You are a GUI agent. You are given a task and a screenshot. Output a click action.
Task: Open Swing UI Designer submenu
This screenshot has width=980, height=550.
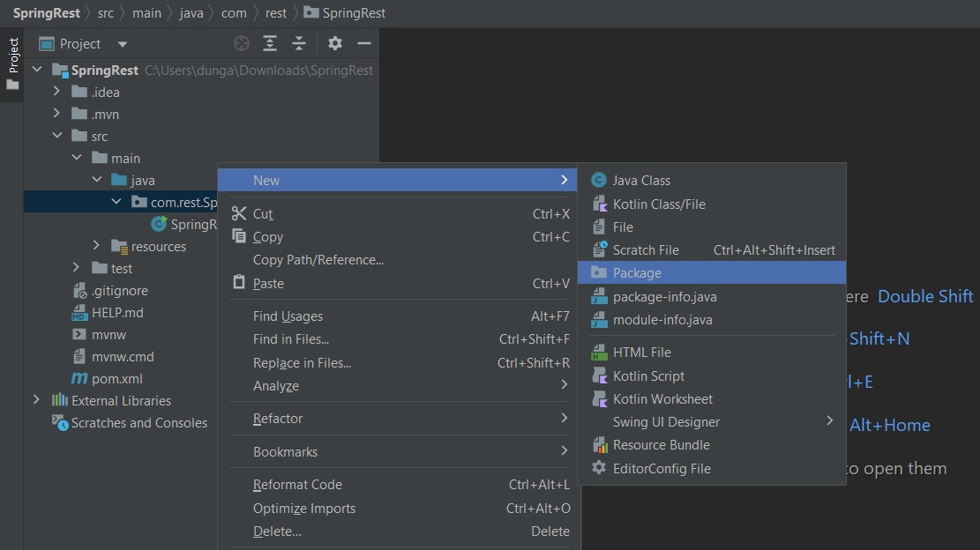tap(712, 422)
